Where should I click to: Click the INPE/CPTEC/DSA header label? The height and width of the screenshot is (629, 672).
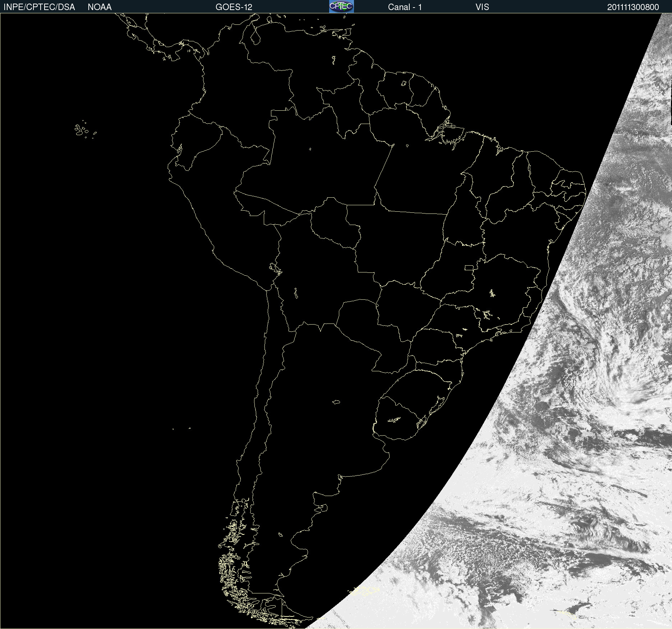39,7
